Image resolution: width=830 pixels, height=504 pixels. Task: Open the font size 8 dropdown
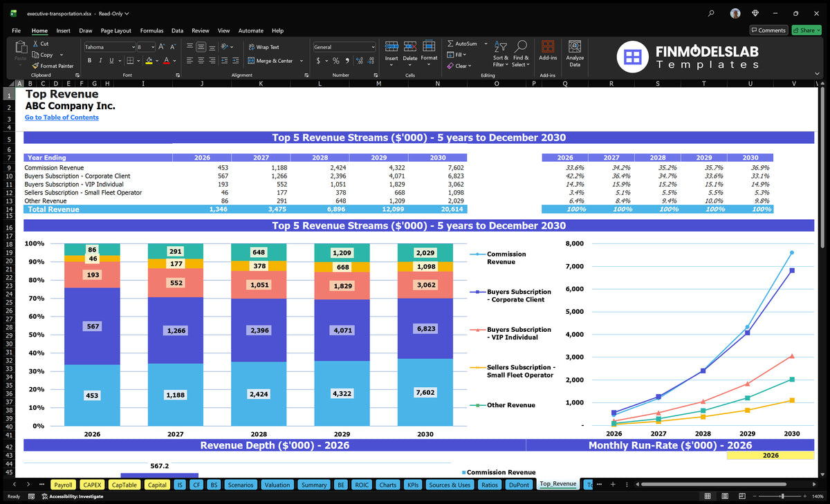click(152, 47)
